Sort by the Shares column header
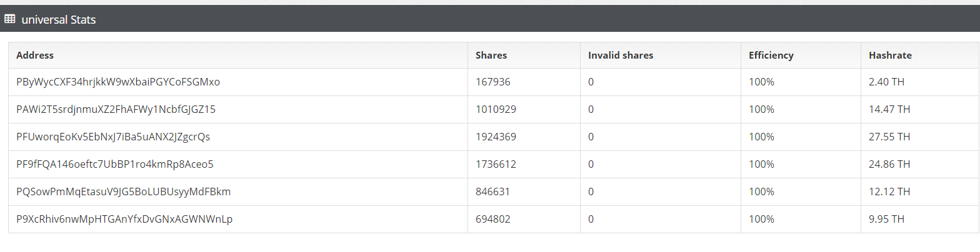The width and height of the screenshot is (980, 252). pyautogui.click(x=491, y=56)
